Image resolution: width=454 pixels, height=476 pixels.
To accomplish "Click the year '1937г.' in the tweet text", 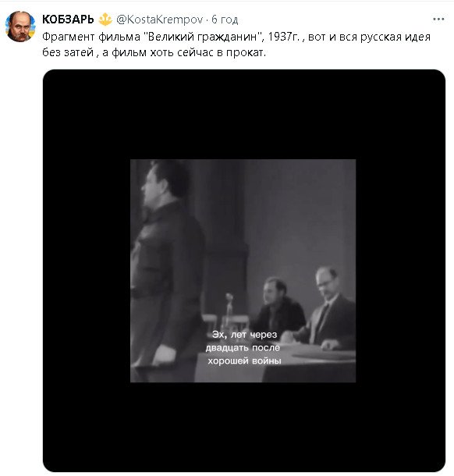I will (x=283, y=37).
